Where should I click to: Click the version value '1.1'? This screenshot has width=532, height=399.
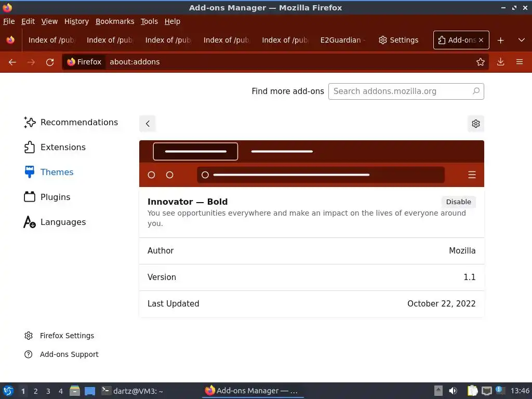(470, 277)
